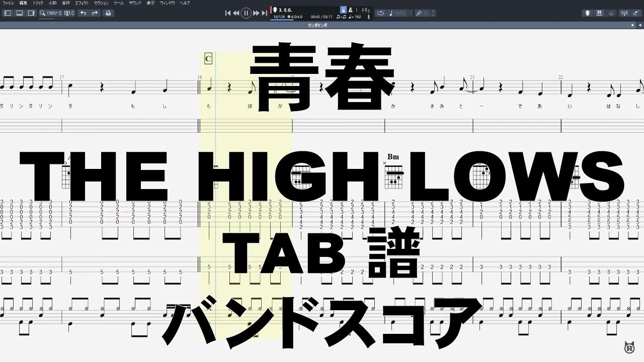Open the 音符 menu
Image resolution: width=644 pixels, height=362 pixels.
[x=66, y=3]
